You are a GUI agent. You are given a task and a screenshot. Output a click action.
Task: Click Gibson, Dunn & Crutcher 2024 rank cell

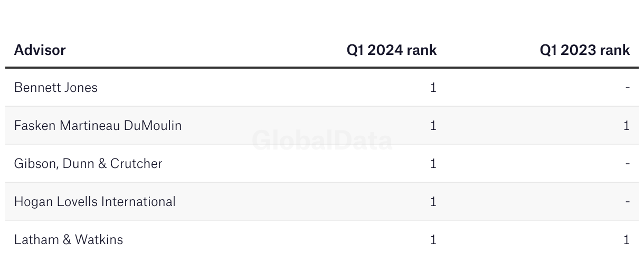pos(433,163)
